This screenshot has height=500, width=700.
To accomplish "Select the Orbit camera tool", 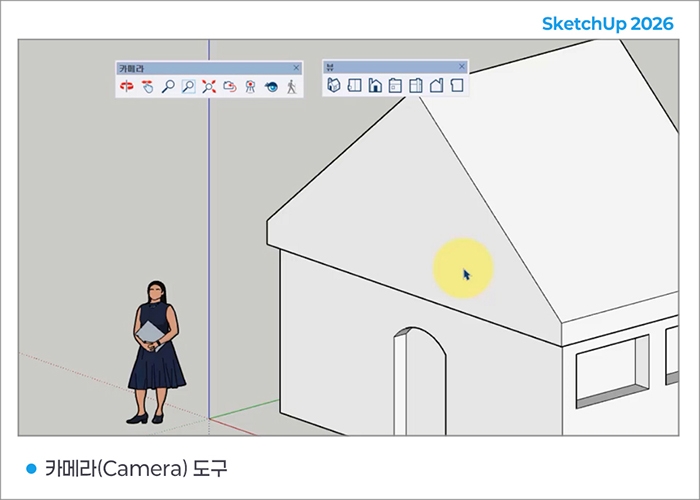I will pos(127,86).
